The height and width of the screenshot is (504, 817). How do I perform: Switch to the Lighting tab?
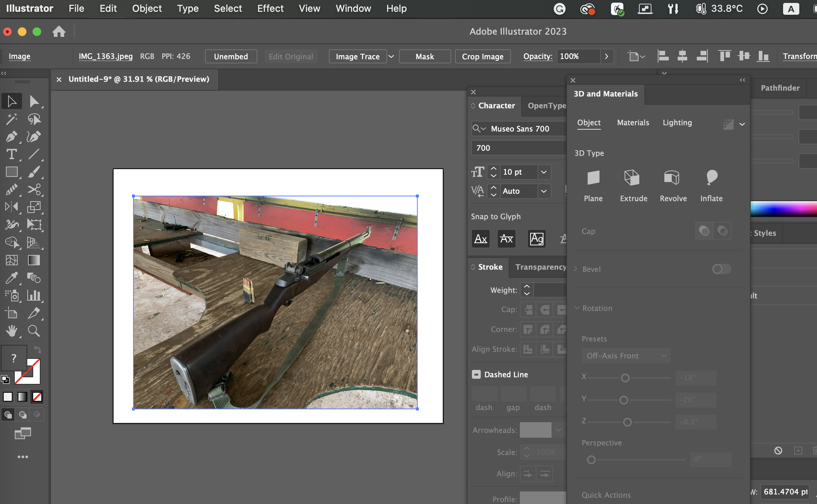point(677,123)
